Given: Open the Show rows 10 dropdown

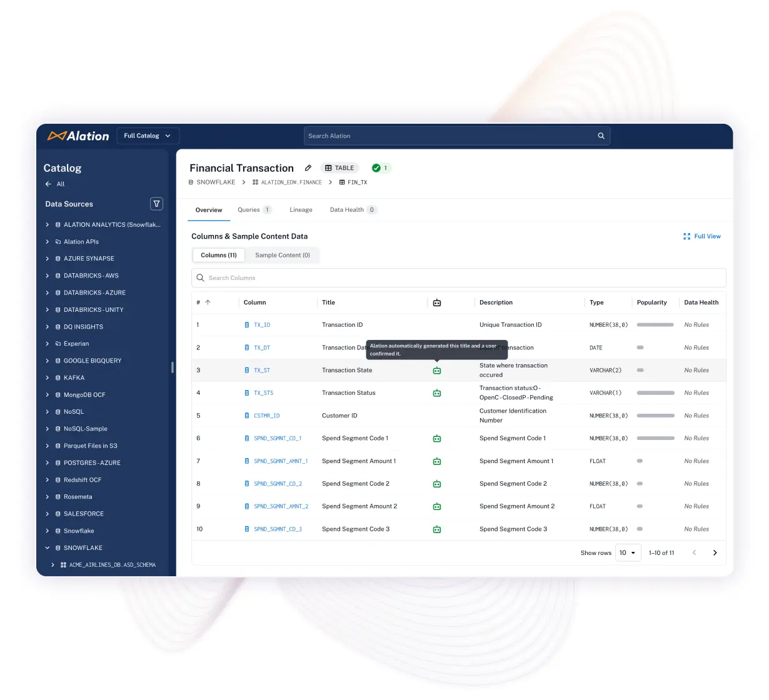Looking at the screenshot, I should (628, 552).
